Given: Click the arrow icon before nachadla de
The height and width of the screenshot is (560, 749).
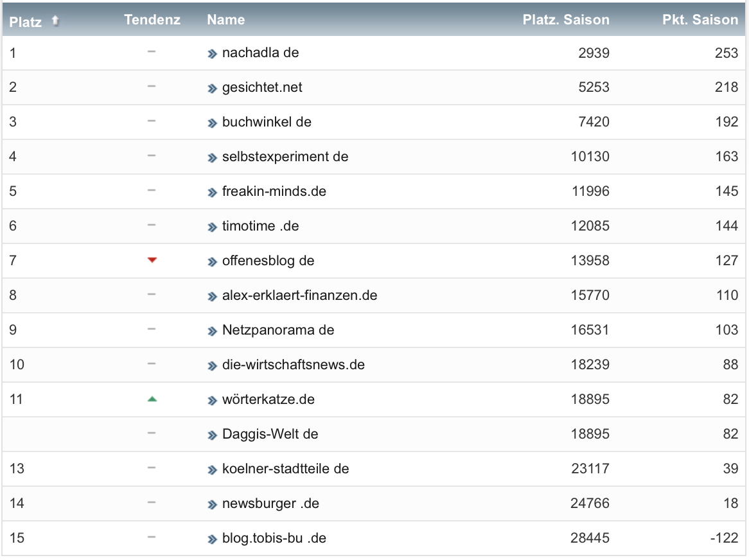Looking at the screenshot, I should [212, 54].
